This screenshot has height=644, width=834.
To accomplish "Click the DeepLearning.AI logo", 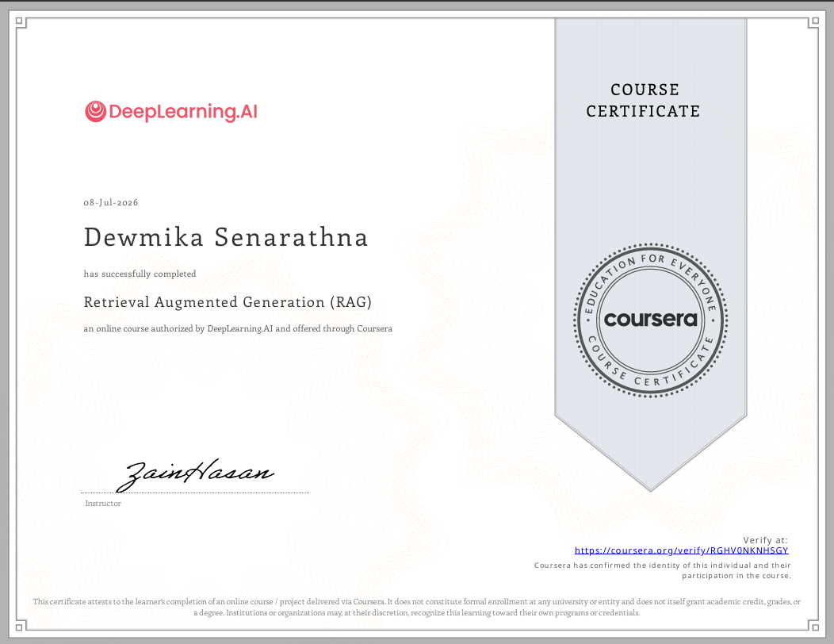I will pos(171,112).
